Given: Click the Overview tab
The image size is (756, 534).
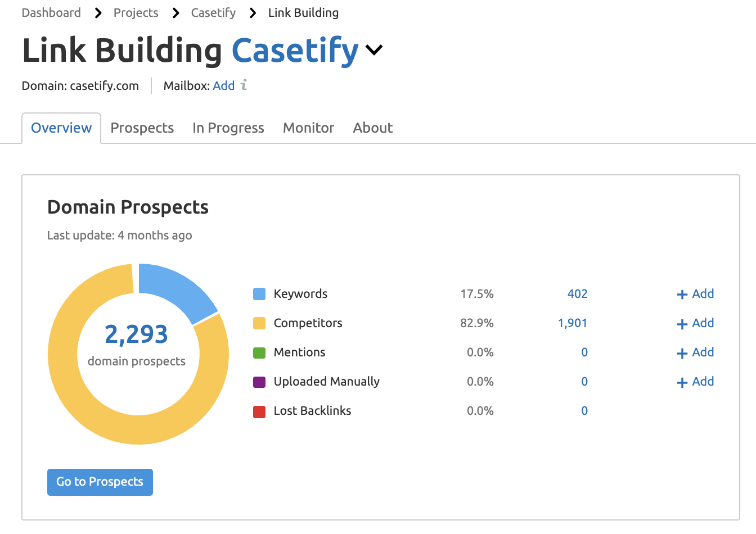Looking at the screenshot, I should tap(61, 128).
